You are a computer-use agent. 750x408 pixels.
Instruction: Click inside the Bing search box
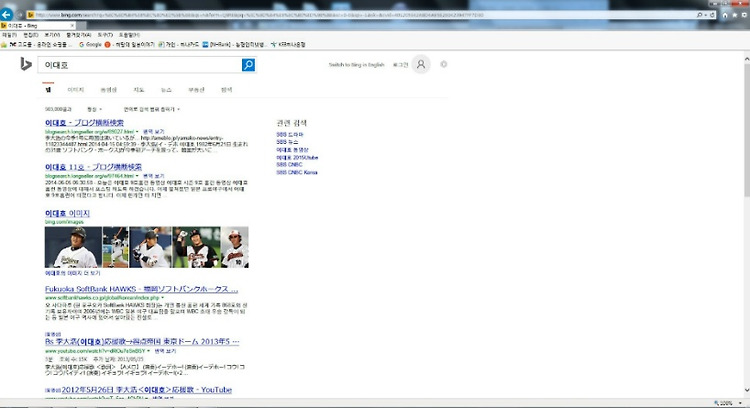(x=140, y=65)
